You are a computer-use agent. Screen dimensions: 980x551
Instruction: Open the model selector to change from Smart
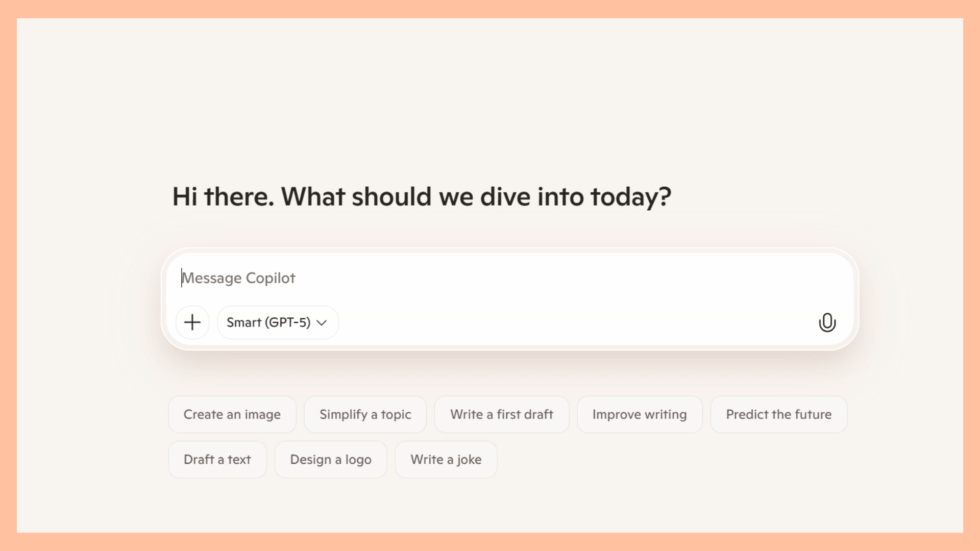coord(277,322)
